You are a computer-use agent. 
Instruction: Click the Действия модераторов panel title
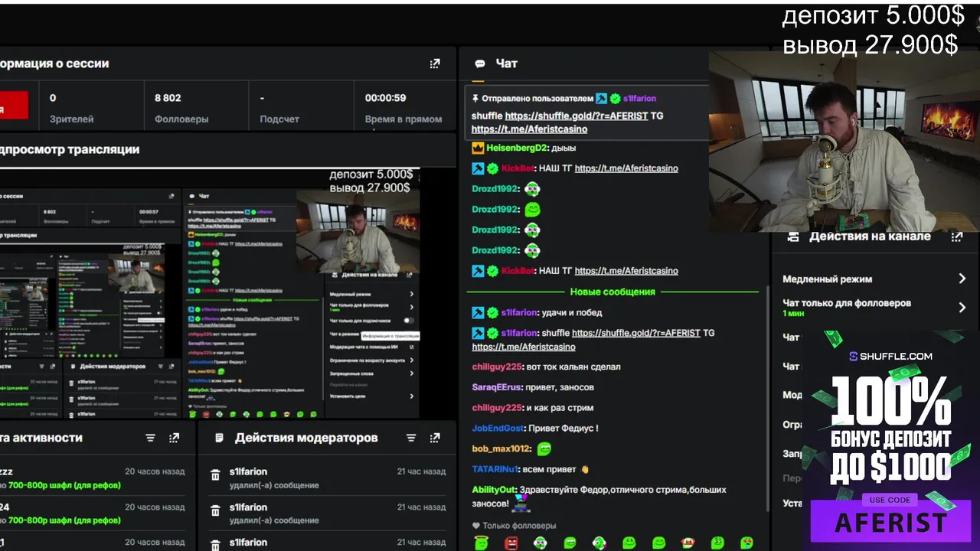[306, 438]
